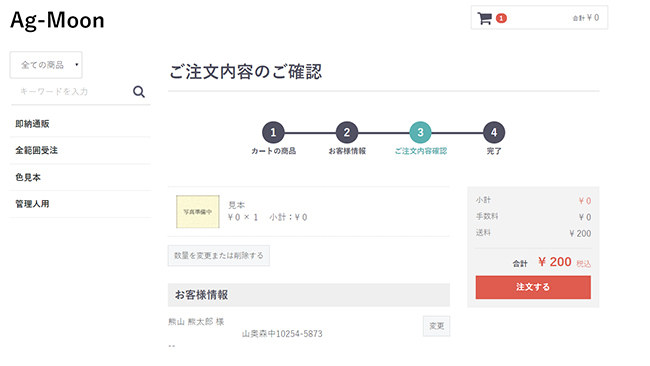The width and height of the screenshot is (650, 366).
Task: Open the shopping cart icon
Action: (x=484, y=18)
